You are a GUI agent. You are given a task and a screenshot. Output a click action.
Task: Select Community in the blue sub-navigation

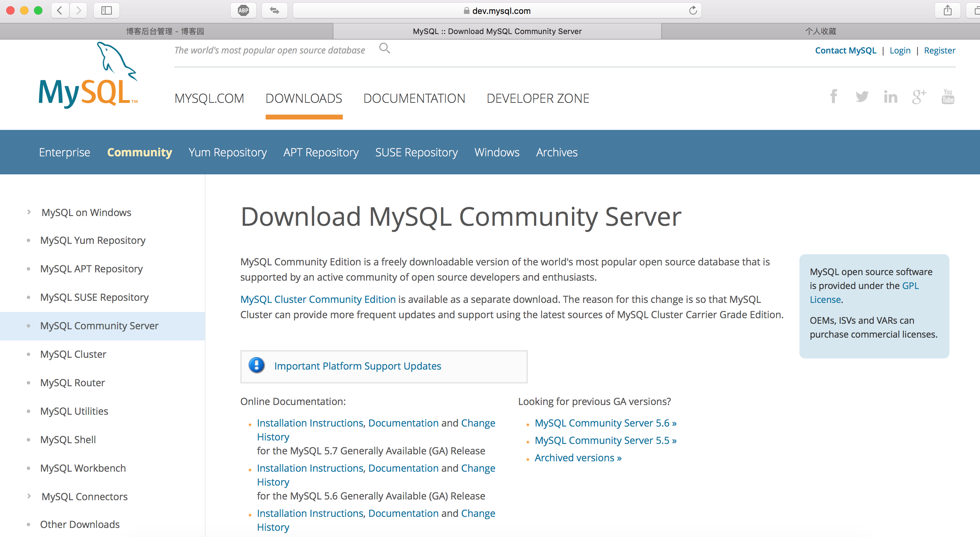pos(140,152)
